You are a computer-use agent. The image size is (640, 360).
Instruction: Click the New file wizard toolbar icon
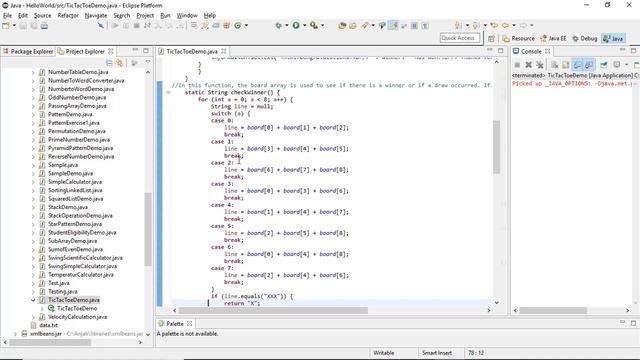(x=6, y=26)
